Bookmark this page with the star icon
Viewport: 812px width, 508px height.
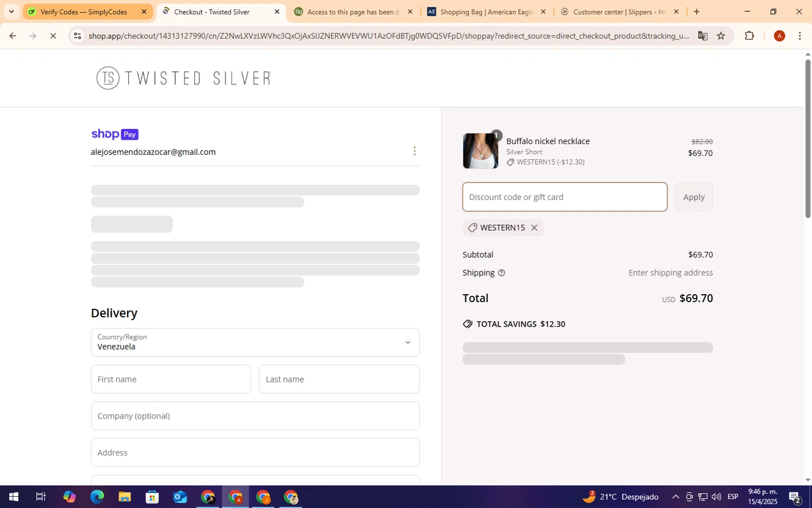[x=721, y=36]
